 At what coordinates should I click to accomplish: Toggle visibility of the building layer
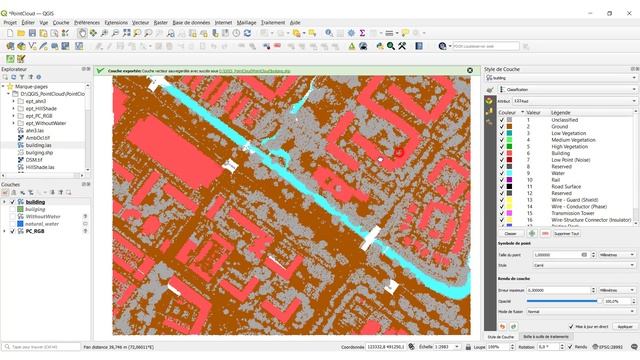coord(13,202)
